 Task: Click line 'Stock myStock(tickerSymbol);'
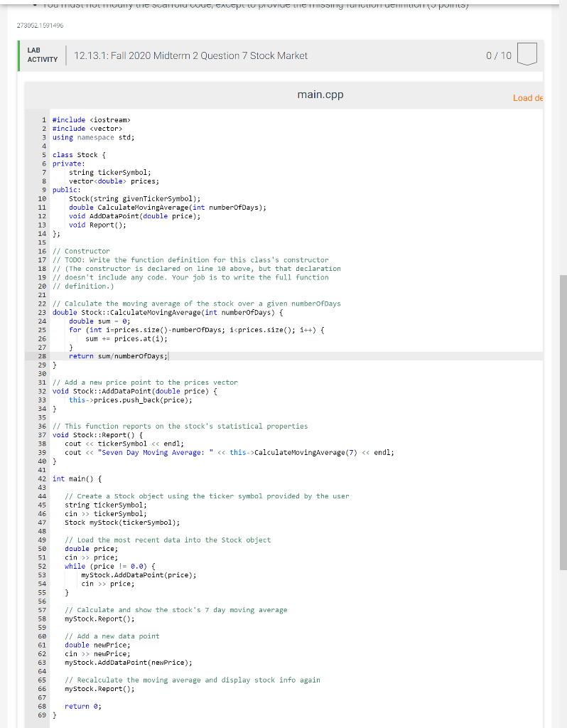pyautogui.click(x=122, y=523)
